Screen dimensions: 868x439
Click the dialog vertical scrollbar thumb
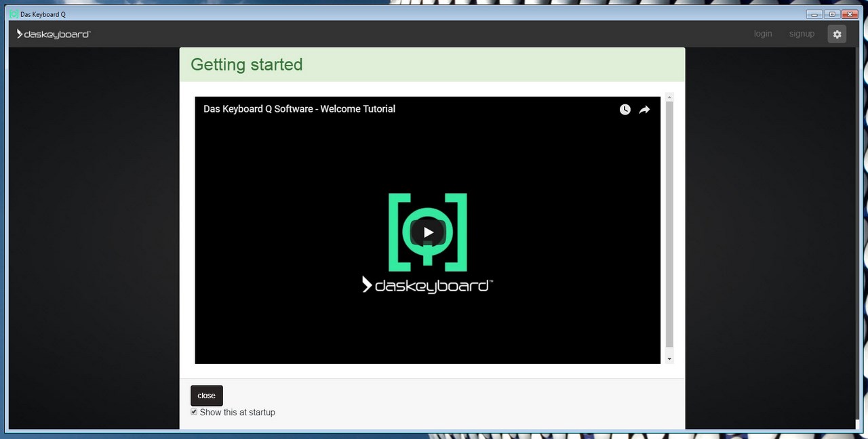[x=669, y=225]
